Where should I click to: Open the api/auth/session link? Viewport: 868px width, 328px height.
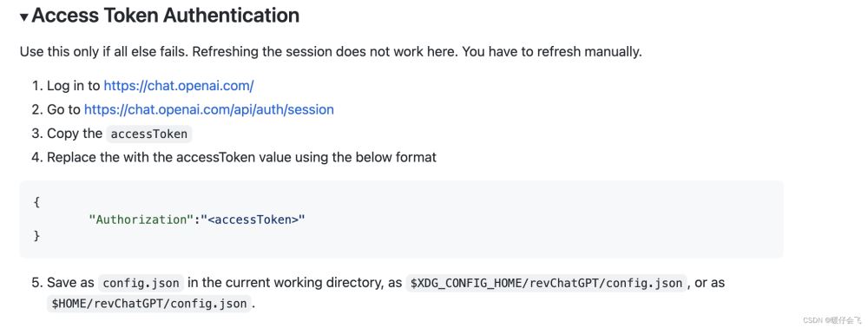click(208, 109)
